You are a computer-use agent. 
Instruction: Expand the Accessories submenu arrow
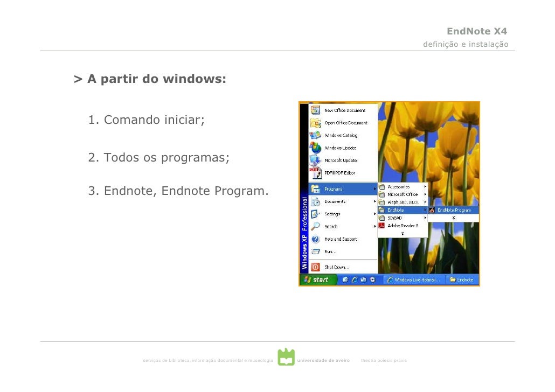(x=425, y=186)
